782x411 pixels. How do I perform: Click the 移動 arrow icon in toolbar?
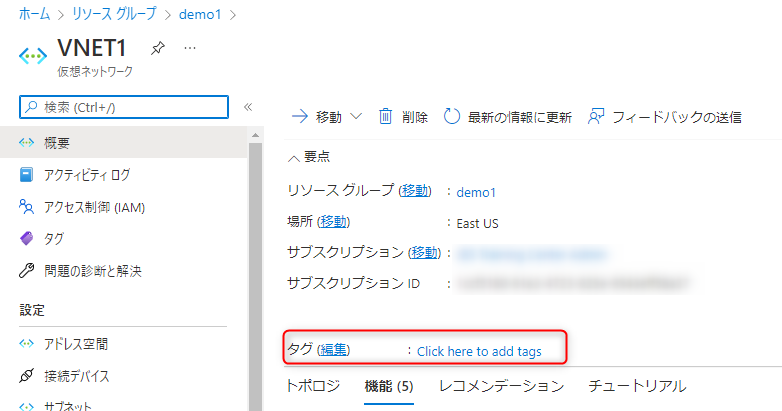pos(300,117)
